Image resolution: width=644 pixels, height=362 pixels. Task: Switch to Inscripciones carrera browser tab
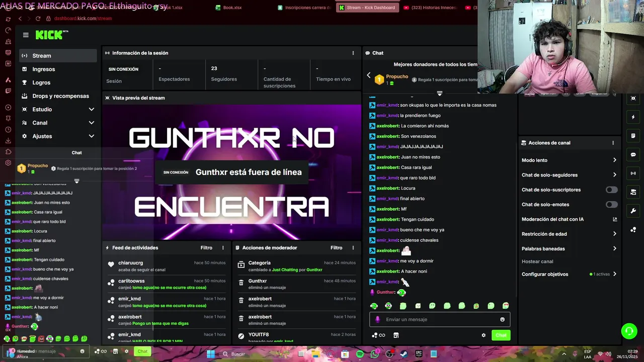click(304, 8)
